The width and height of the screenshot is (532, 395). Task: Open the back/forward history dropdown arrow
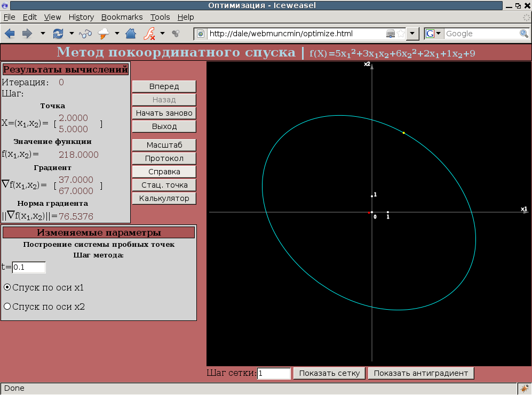click(x=43, y=34)
